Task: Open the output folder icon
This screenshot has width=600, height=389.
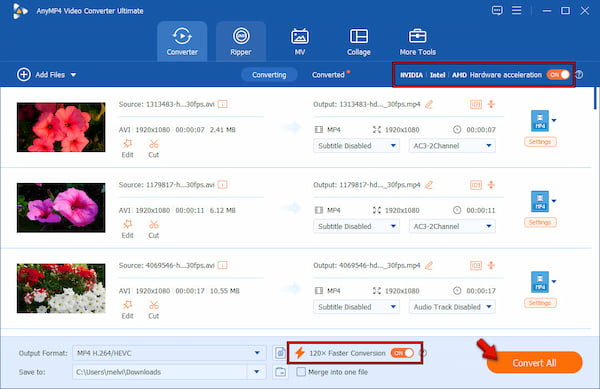Action: 280,372
